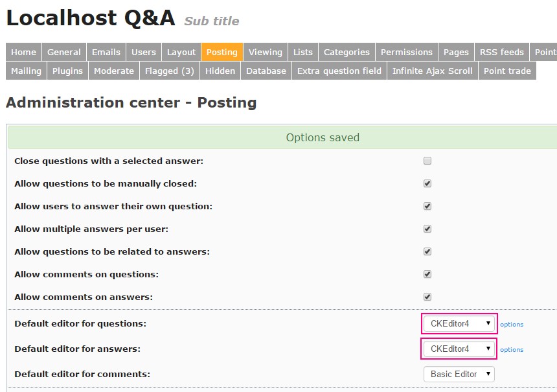Screen dimensions: 557x392
Task: Open the default editor for questions dropdown
Action: point(459,323)
